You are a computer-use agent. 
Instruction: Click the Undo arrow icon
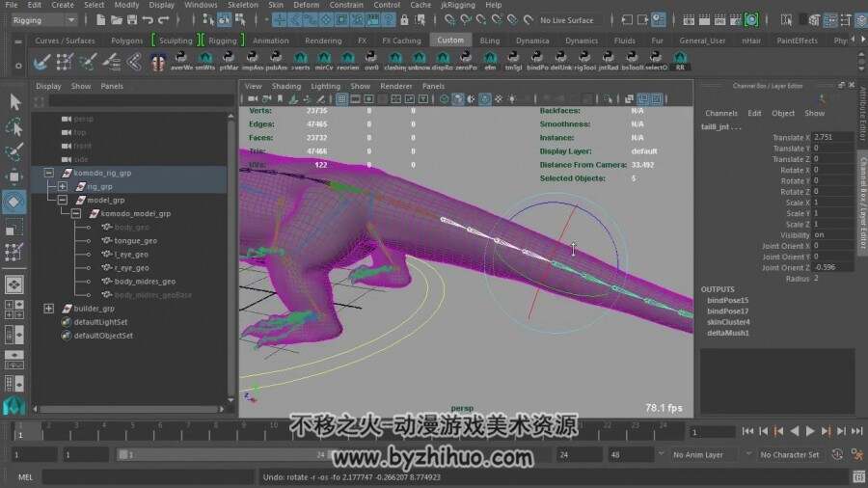148,20
